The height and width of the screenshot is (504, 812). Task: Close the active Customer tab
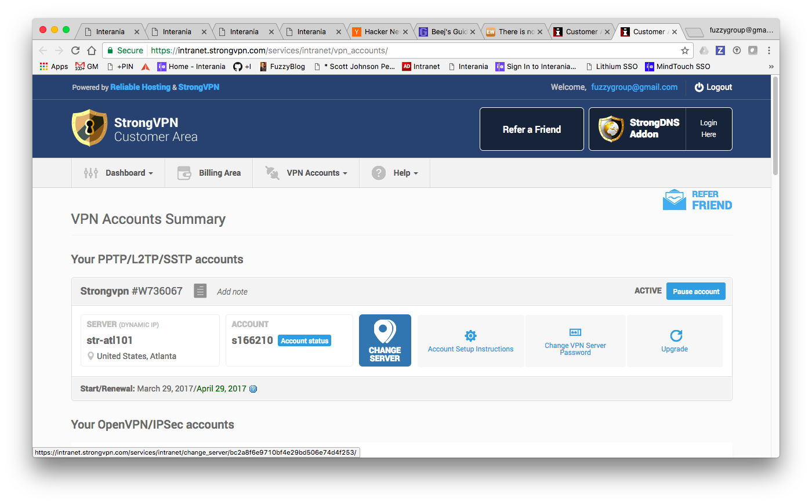point(675,32)
